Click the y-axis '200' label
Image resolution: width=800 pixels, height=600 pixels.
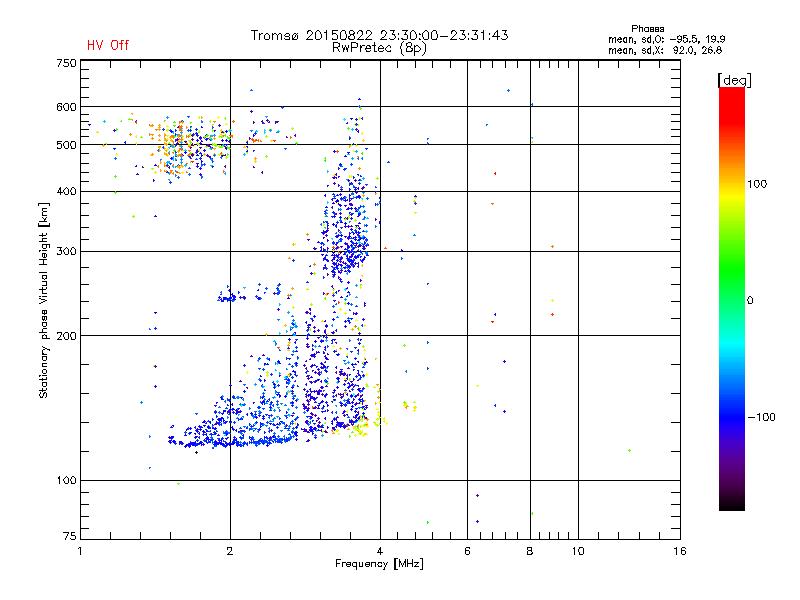pyautogui.click(x=66, y=336)
